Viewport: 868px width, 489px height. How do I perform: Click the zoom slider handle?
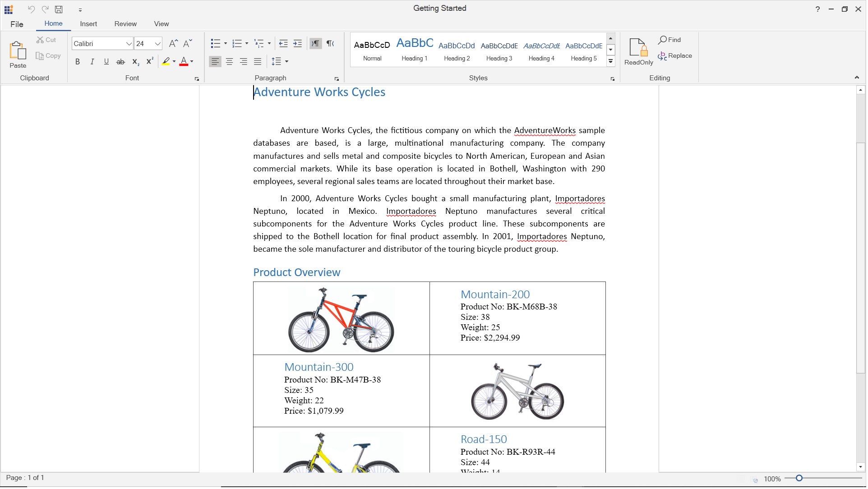[799, 478]
